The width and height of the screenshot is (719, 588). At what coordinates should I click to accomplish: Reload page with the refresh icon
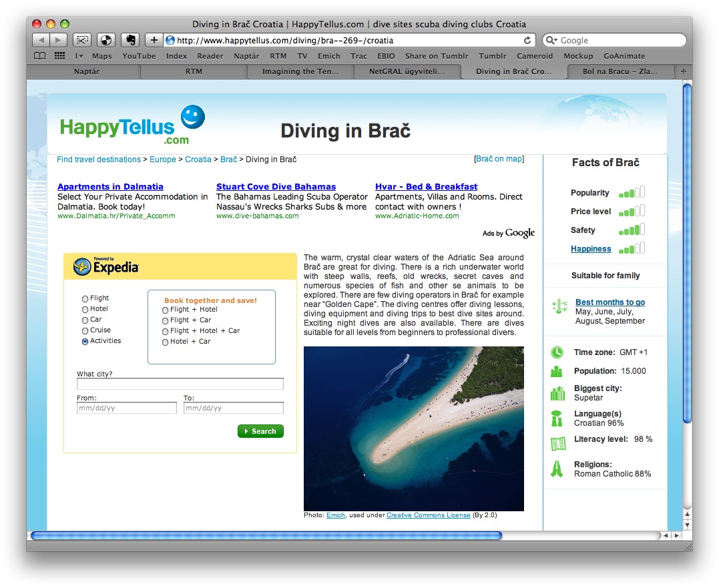point(527,40)
